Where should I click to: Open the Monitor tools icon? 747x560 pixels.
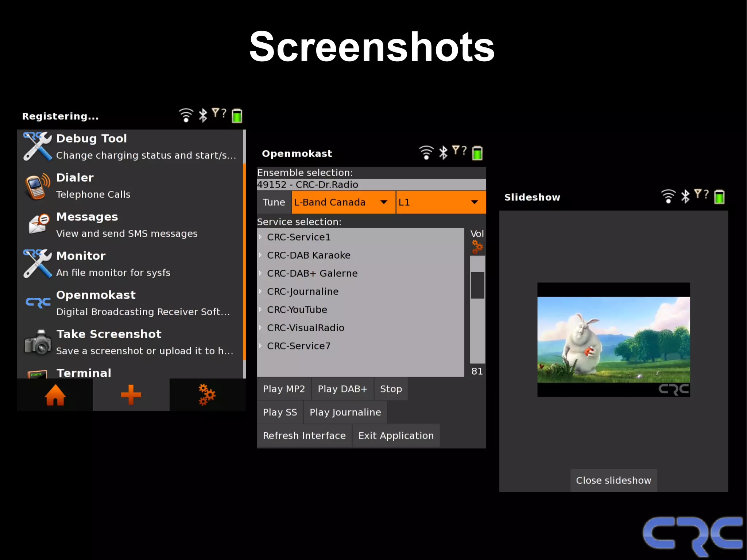[37, 264]
